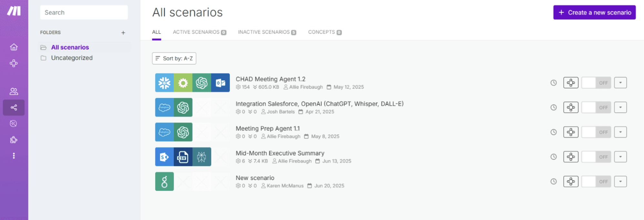Click the Search input field

point(84,12)
